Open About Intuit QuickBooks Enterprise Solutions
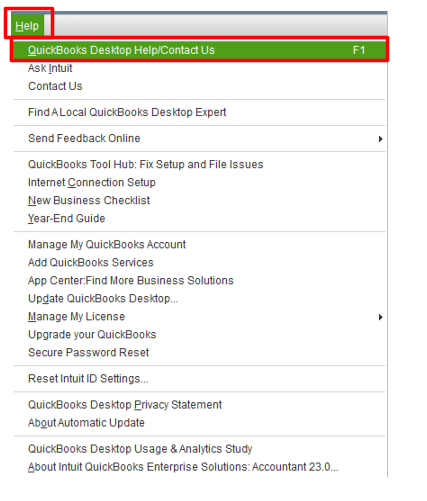 pyautogui.click(x=199, y=467)
